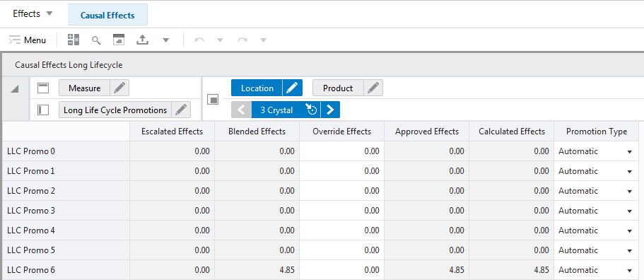Select the Calculated Effects column header
644x280 pixels.
pos(512,132)
